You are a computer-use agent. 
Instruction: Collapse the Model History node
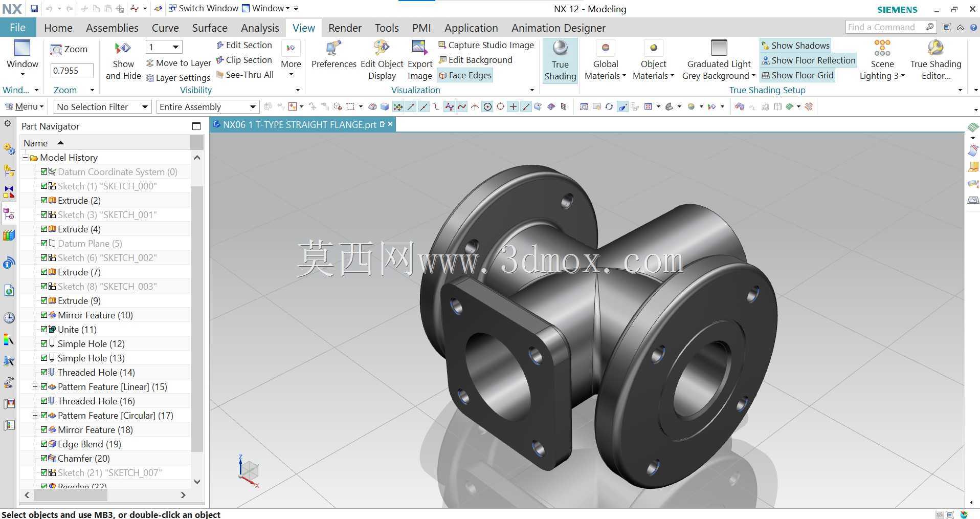(x=25, y=157)
